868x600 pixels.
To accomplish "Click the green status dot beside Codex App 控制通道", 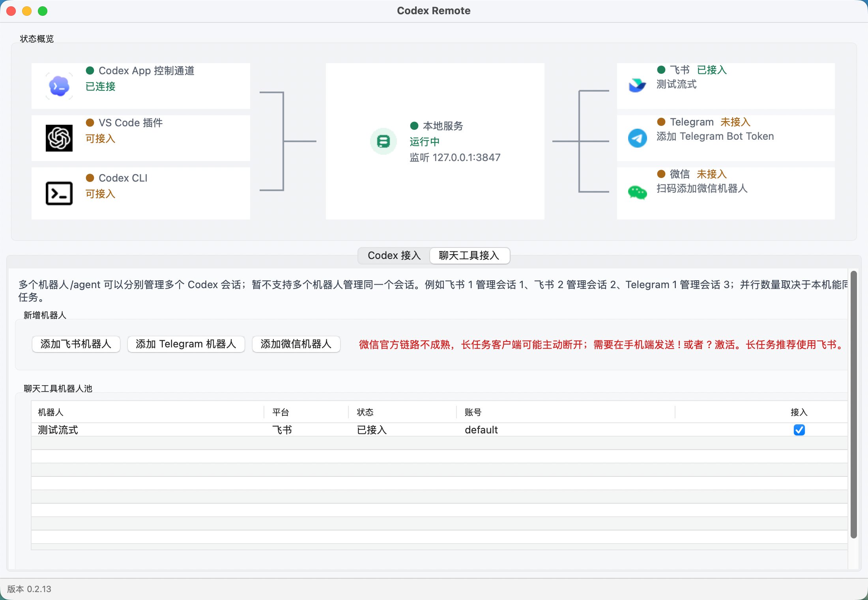I will click(x=90, y=70).
